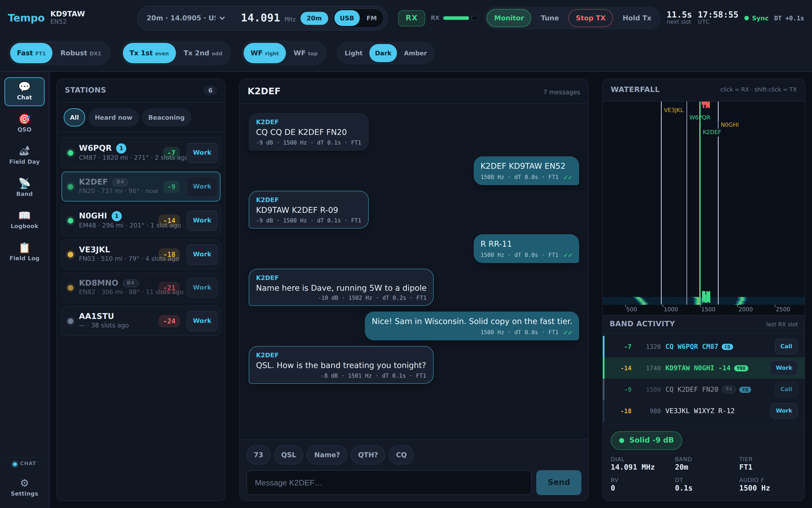Filter stations by Beaconing
This screenshot has height=508, width=812.
pos(166,118)
